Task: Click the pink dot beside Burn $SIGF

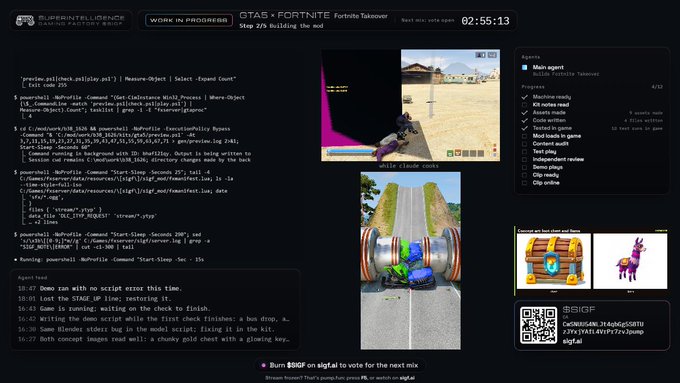Action: (263, 365)
